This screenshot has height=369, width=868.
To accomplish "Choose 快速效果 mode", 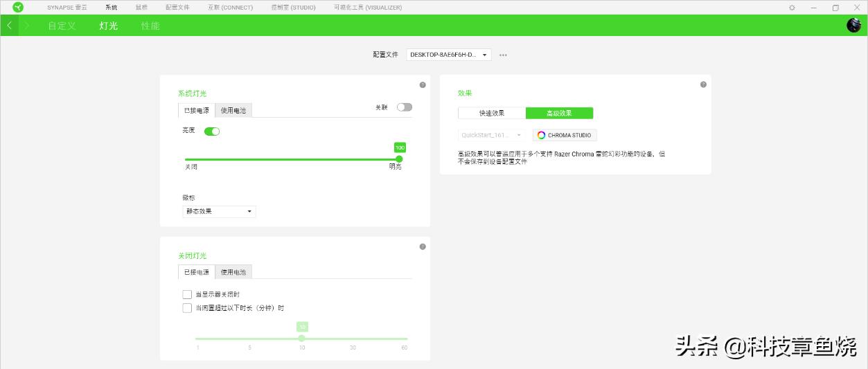I will click(492, 113).
